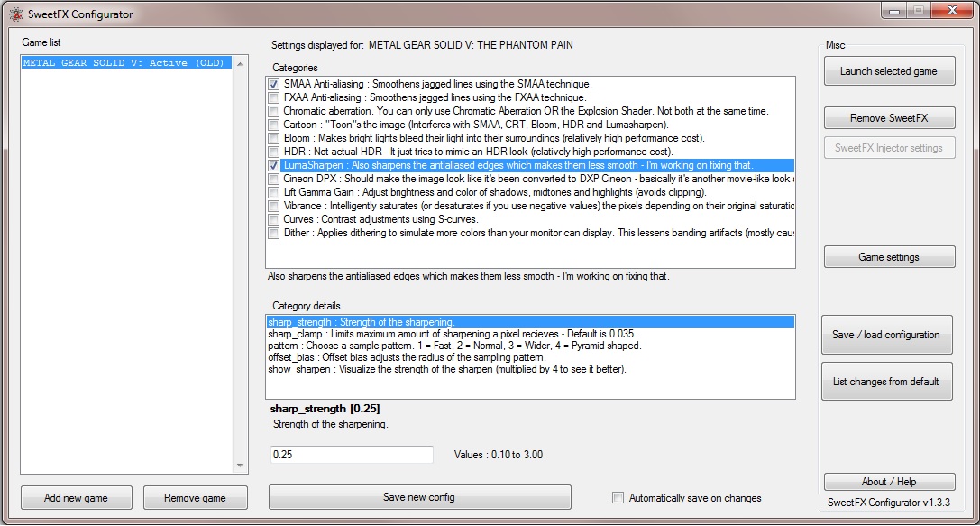Select Bloom category text

coord(494,138)
